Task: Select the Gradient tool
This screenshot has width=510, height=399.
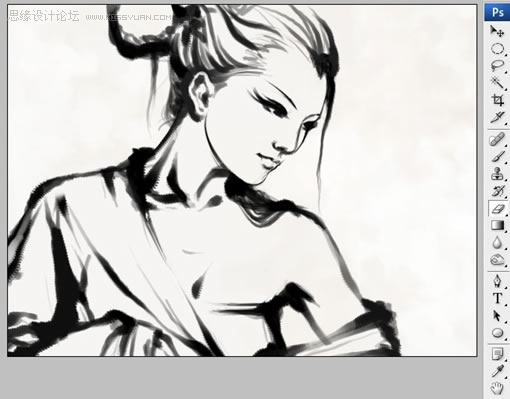Action: coord(497,225)
